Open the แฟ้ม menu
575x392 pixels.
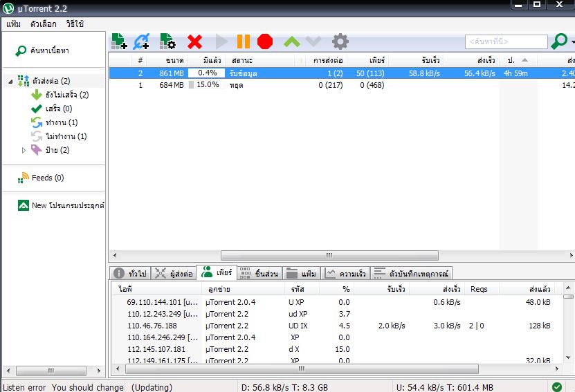[14, 24]
